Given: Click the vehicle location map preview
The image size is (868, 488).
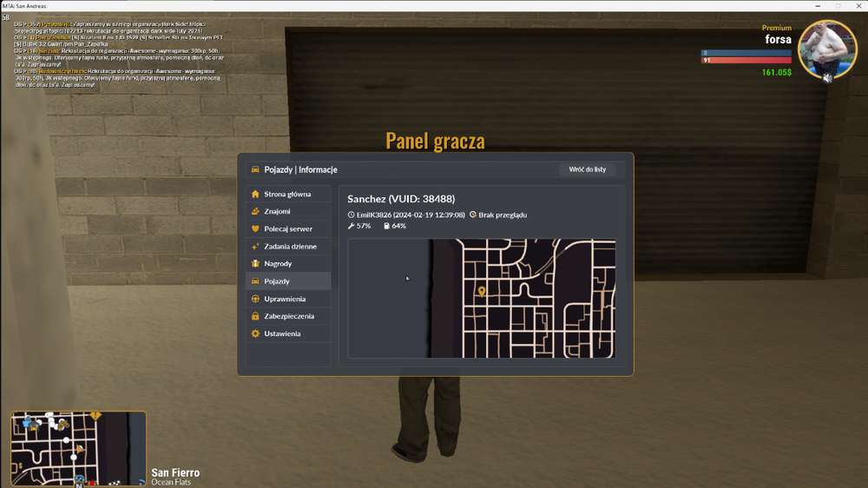Looking at the screenshot, I should click(482, 299).
